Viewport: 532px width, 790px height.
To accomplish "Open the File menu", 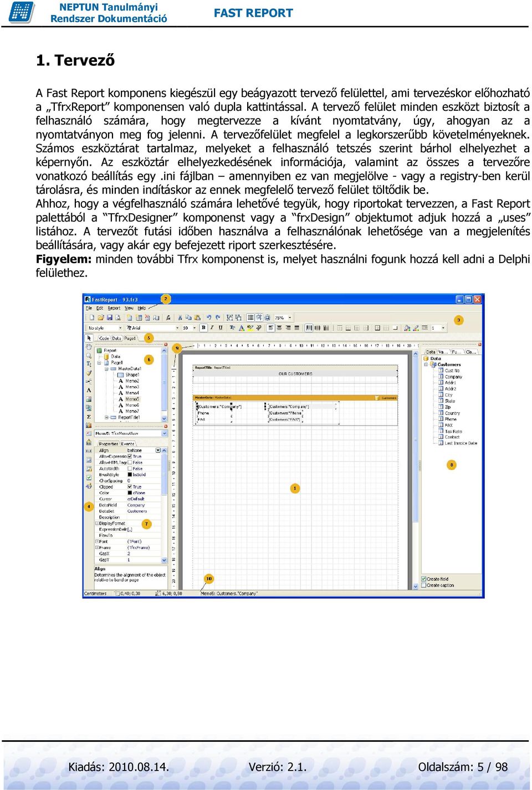I will click(x=89, y=308).
